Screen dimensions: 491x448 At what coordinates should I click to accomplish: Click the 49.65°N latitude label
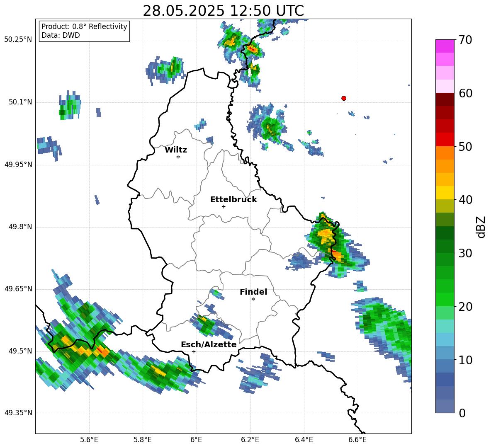18,289
